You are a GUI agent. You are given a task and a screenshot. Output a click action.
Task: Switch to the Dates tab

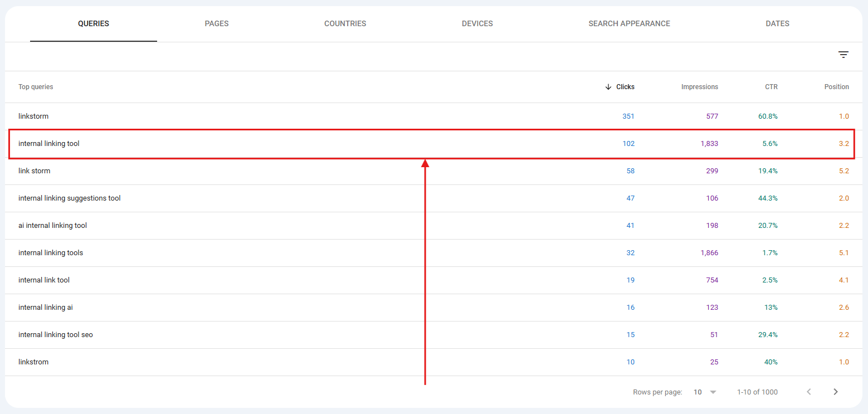pyautogui.click(x=778, y=24)
